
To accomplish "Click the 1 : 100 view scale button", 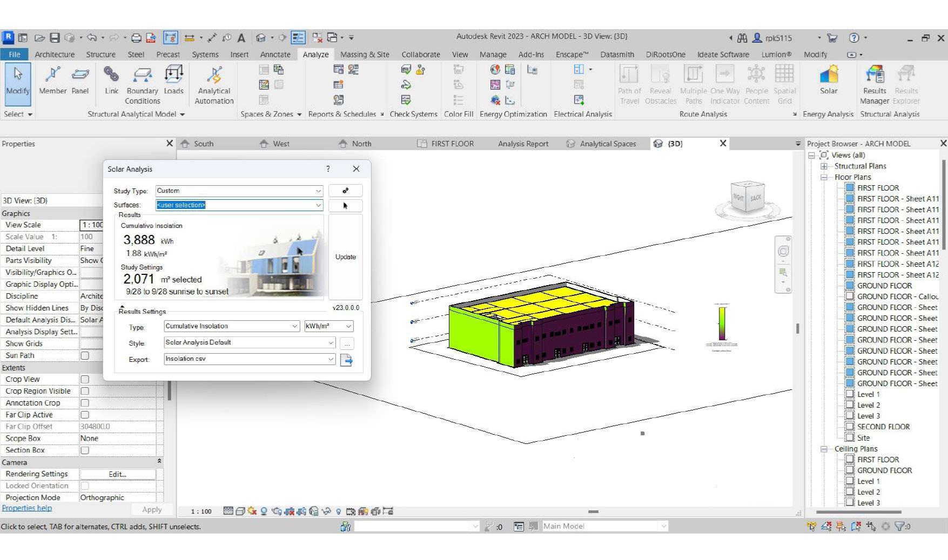I will click(x=201, y=511).
